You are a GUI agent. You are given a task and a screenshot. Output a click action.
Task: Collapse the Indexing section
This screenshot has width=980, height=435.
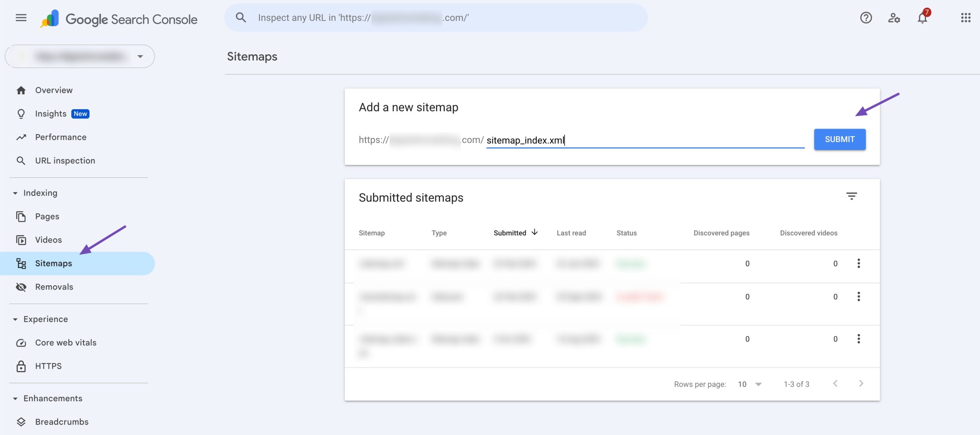[15, 193]
